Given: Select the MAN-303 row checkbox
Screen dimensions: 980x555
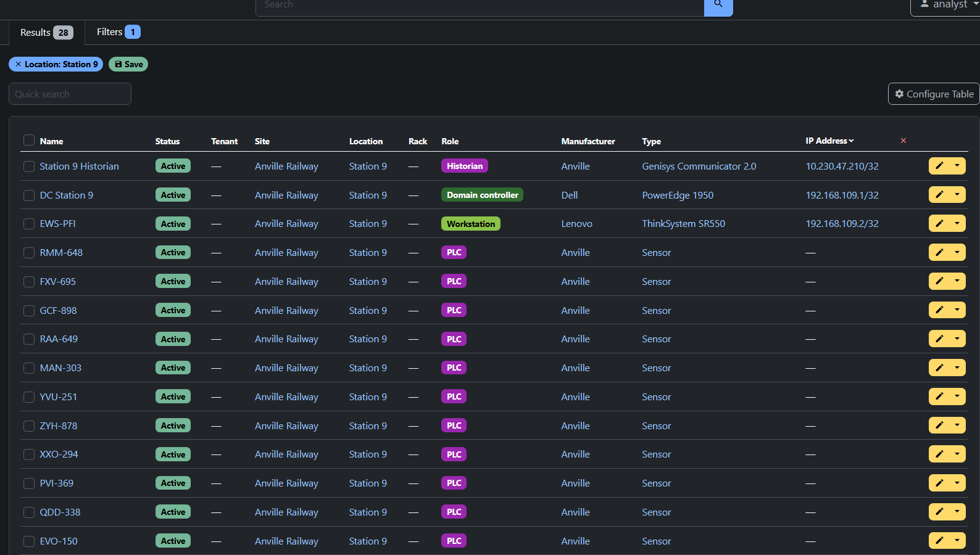Looking at the screenshot, I should click(29, 368).
